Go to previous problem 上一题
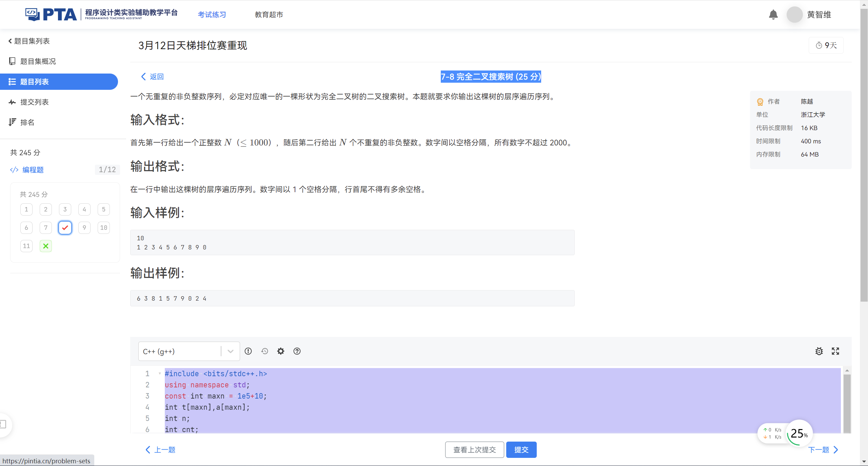This screenshot has width=868, height=466. click(x=160, y=450)
